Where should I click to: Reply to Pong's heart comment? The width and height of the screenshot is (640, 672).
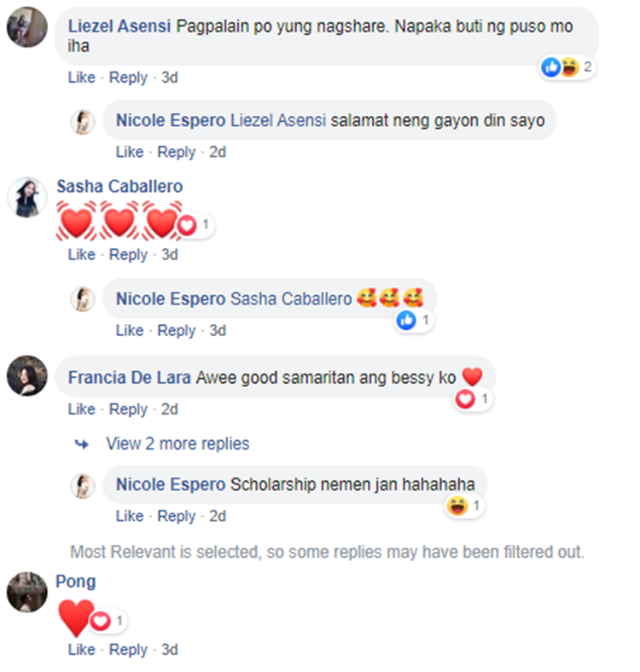coord(128,650)
